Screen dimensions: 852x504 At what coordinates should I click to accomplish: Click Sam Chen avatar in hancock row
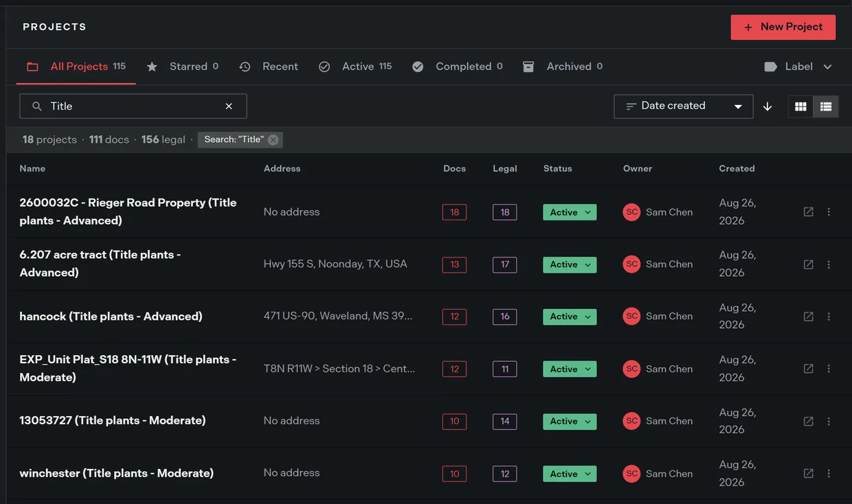click(631, 317)
